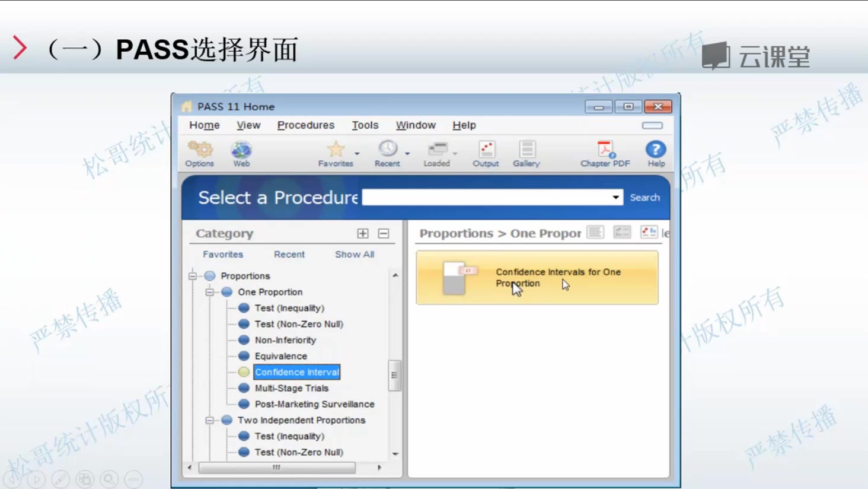Image resolution: width=868 pixels, height=489 pixels.
Task: Select the Multi-Stage Trials tree item
Action: 292,388
